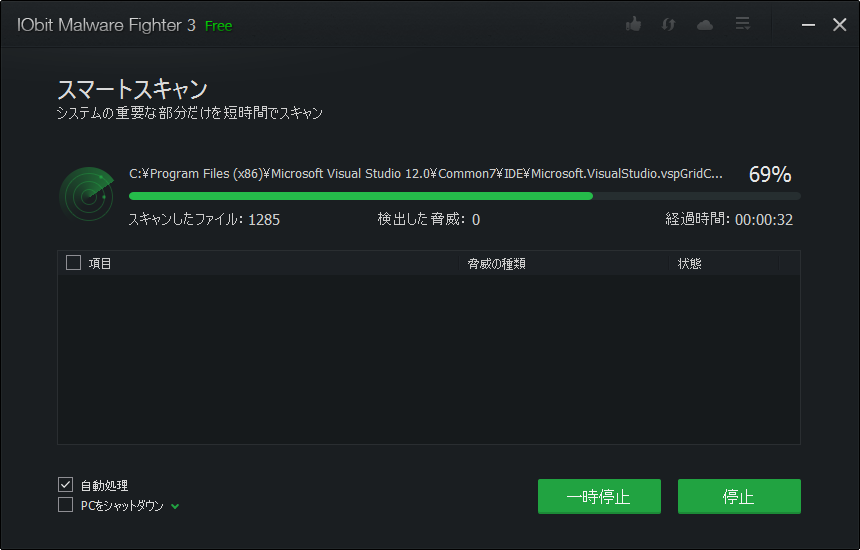The height and width of the screenshot is (550, 860).
Task: Expand the PCをシャットダウン dropdown arrow
Action: click(175, 506)
